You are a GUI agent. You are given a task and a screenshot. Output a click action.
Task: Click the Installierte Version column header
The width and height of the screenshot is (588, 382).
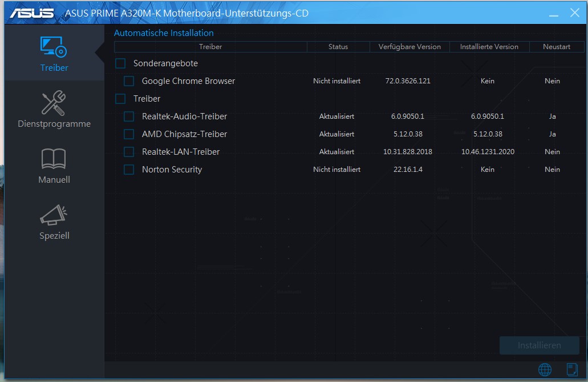point(489,47)
